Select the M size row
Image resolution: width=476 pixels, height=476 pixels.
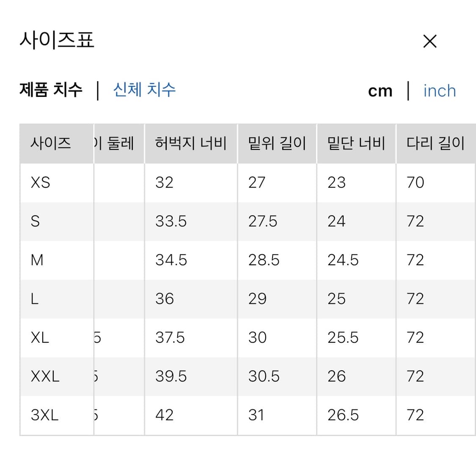click(x=37, y=260)
